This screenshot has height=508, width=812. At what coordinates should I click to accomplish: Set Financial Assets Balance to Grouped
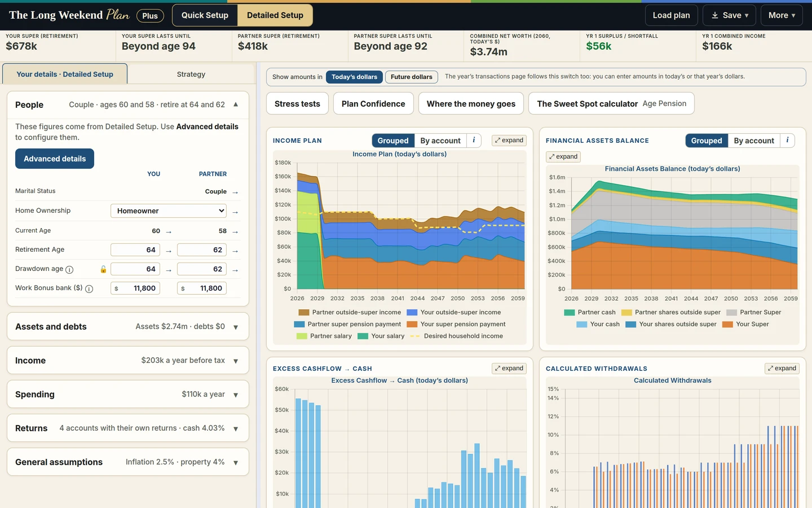[x=707, y=141]
